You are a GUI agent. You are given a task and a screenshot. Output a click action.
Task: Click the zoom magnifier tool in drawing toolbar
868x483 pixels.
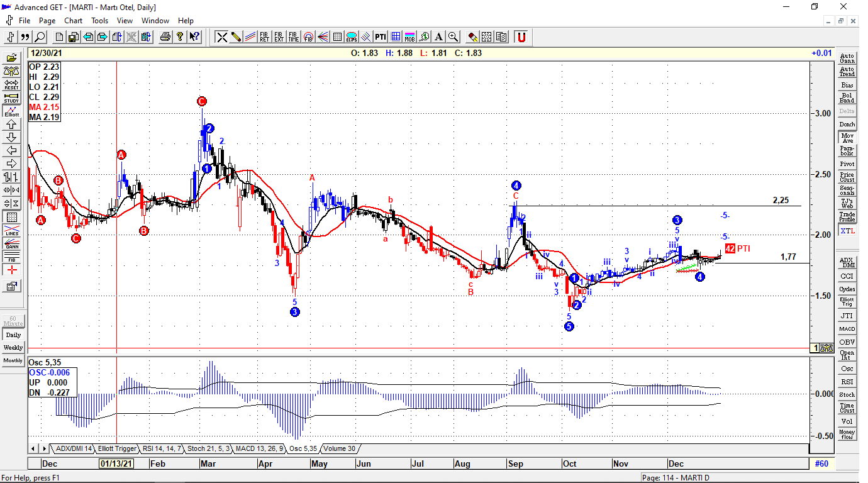(453, 36)
